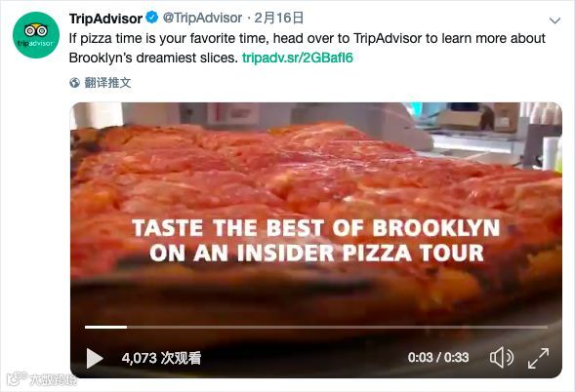Click the TripAdvisor display name
575x392 pixels.
(x=105, y=19)
